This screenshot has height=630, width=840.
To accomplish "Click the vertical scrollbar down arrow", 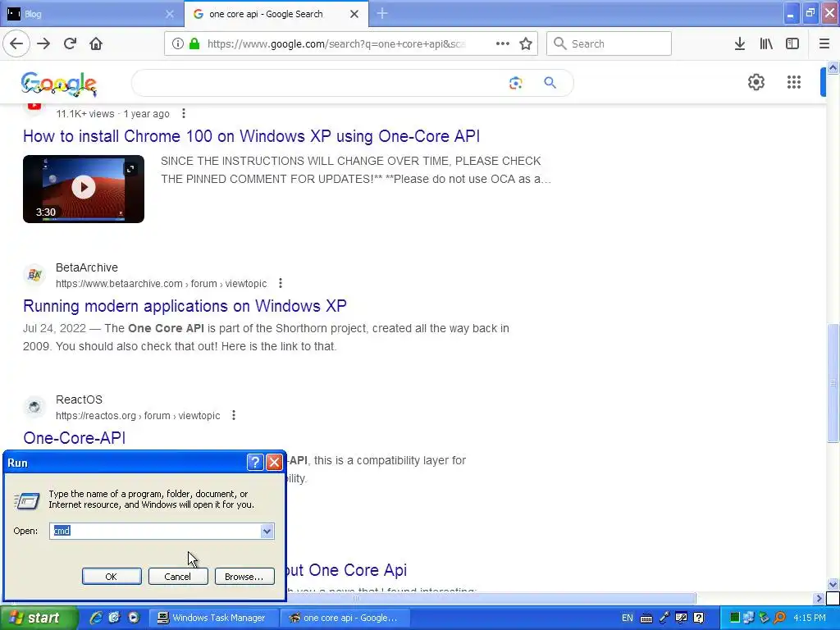I will (x=833, y=584).
